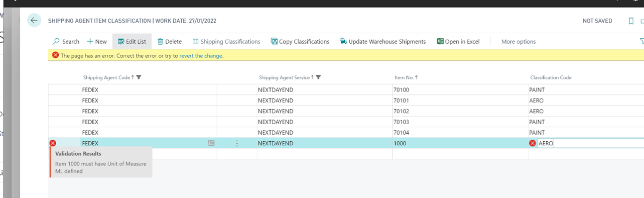Open Shipping Agent Service column filter

319,77
